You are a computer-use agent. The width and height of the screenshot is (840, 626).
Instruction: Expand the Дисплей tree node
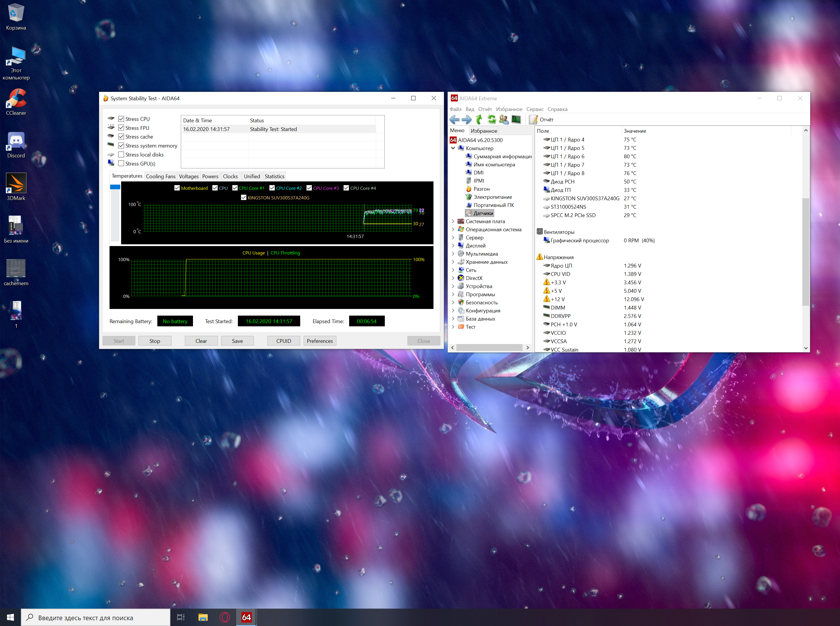[453, 245]
